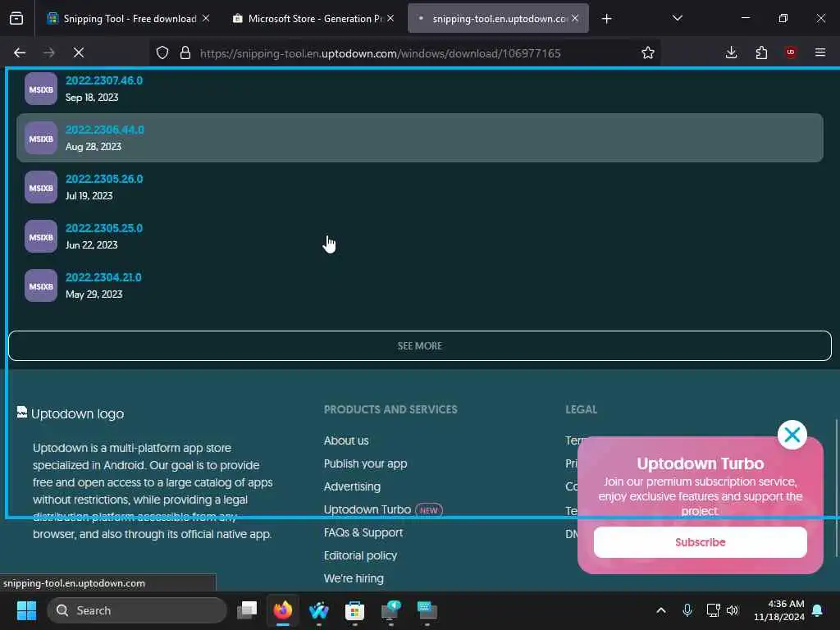Close the snipping-tool.en.uptodown.com tab
This screenshot has width=840, height=630.
pos(575,18)
